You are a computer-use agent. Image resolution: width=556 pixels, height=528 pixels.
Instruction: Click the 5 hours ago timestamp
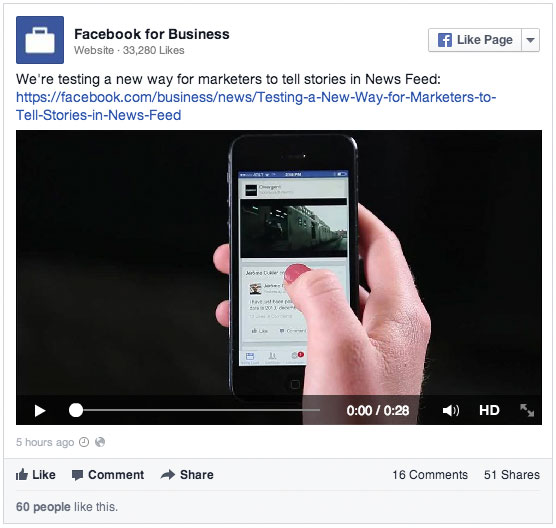(x=45, y=442)
